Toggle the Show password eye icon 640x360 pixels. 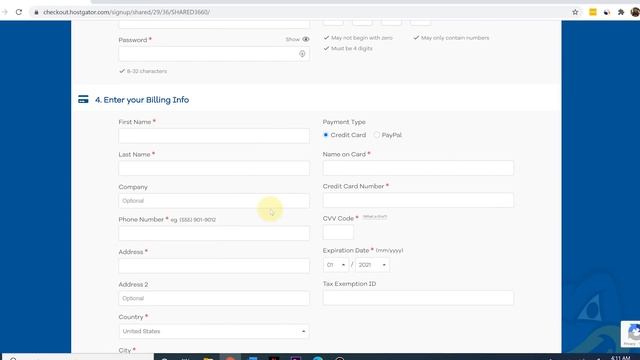tap(306, 39)
